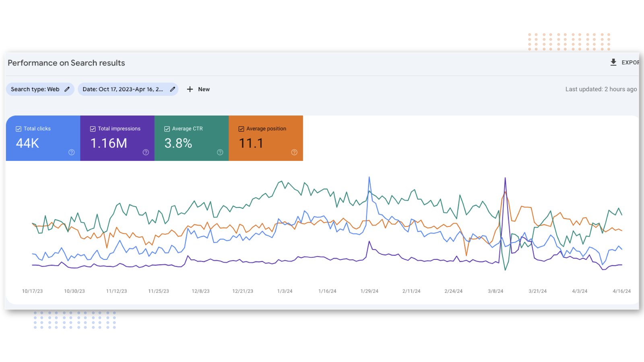
Task: Toggle the Total impressions checkbox
Action: tap(93, 129)
